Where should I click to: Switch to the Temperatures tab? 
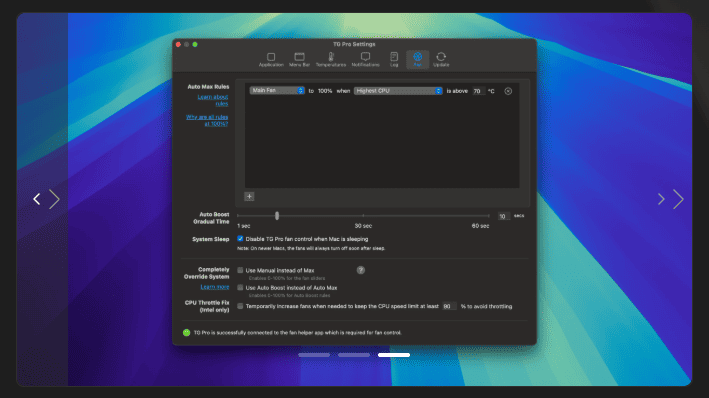[x=331, y=60]
